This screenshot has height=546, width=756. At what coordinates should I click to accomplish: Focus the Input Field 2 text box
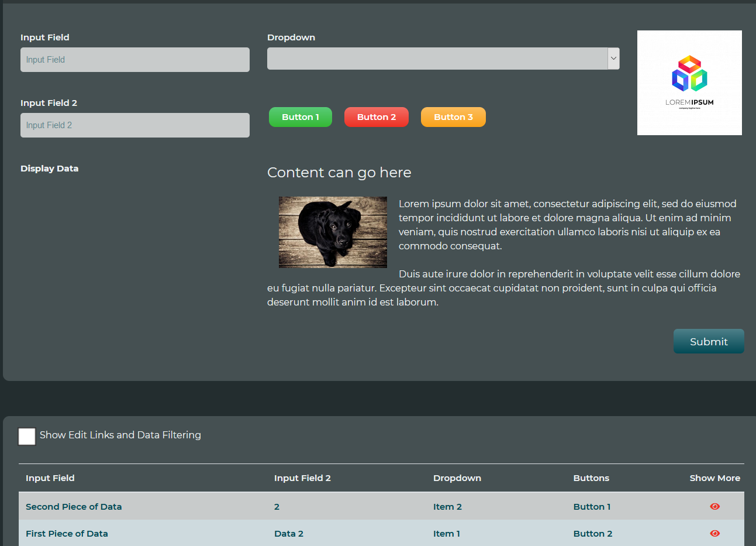tap(135, 125)
